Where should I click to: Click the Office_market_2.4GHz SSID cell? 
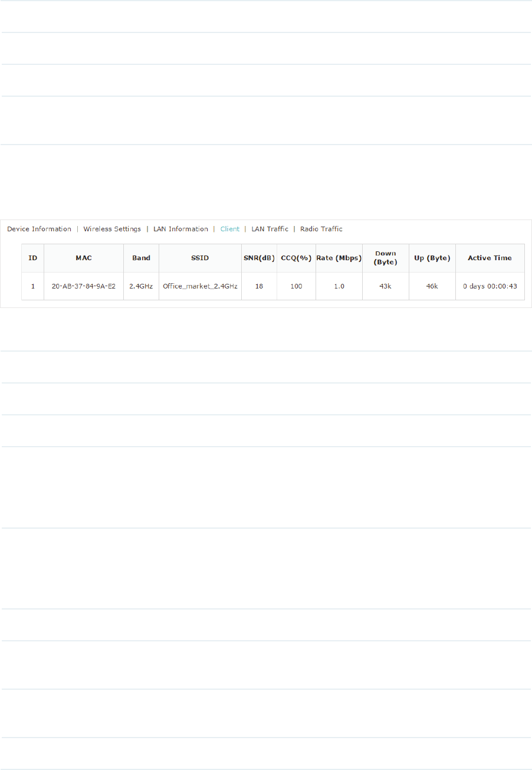click(x=201, y=286)
